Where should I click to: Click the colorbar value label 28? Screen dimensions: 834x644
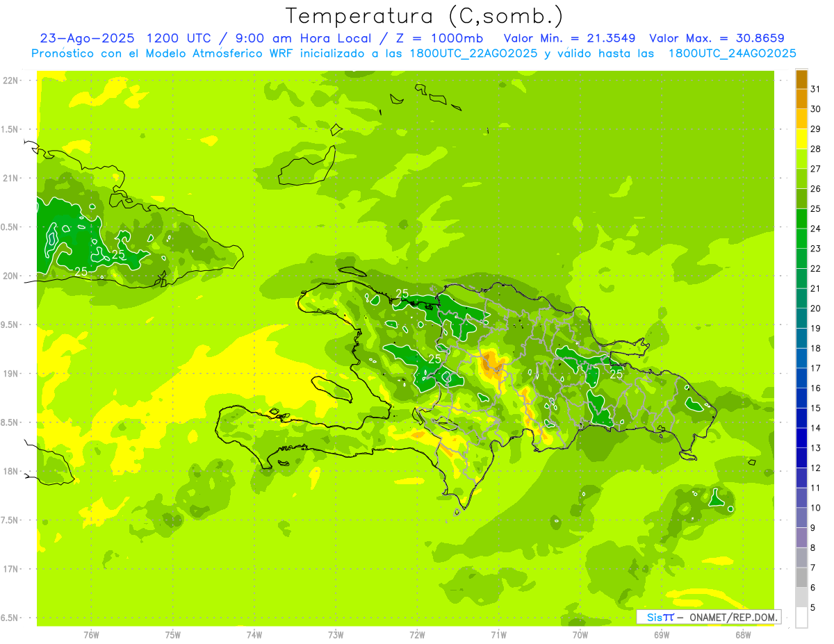coord(815,149)
